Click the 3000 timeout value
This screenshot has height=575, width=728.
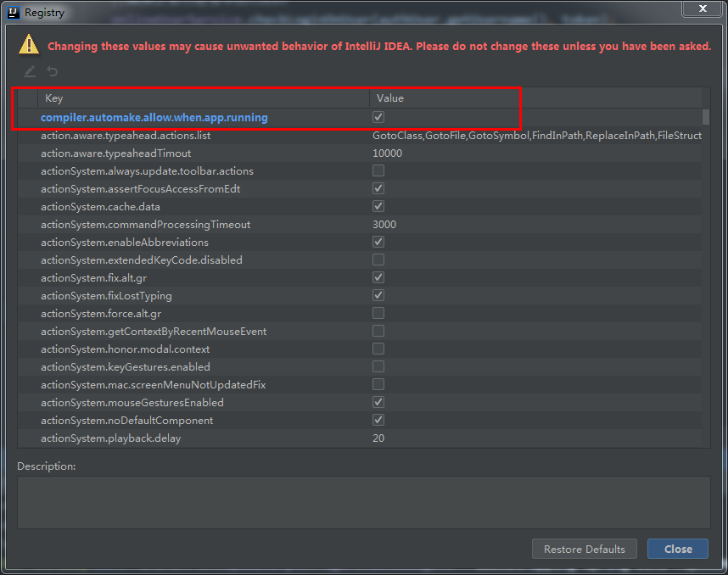[x=384, y=225]
